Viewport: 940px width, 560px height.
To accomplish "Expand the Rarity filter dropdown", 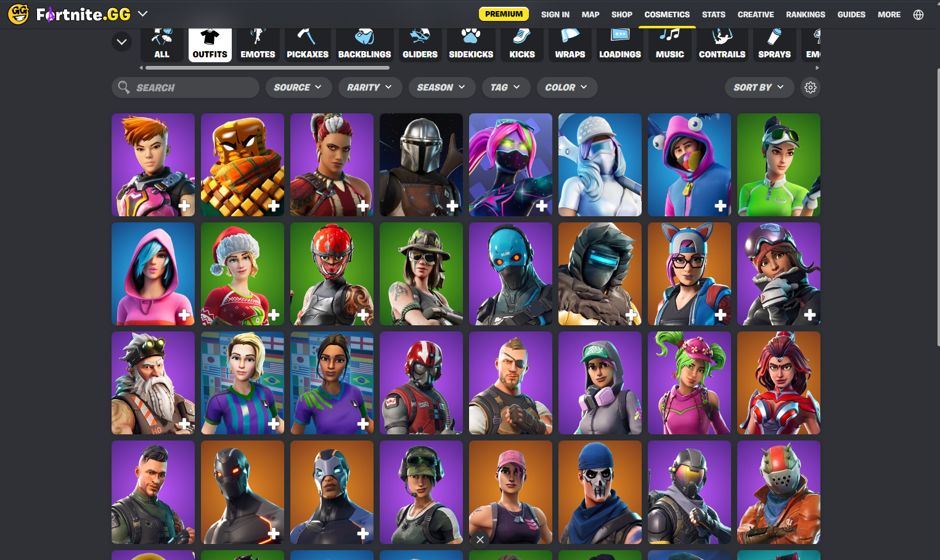I will point(370,87).
